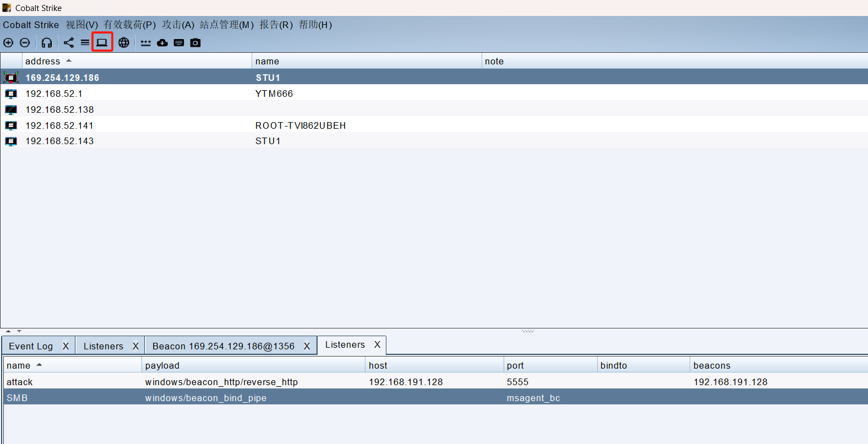Select address 169.254.129.186
Viewport: 868px width, 444px height.
pos(62,78)
